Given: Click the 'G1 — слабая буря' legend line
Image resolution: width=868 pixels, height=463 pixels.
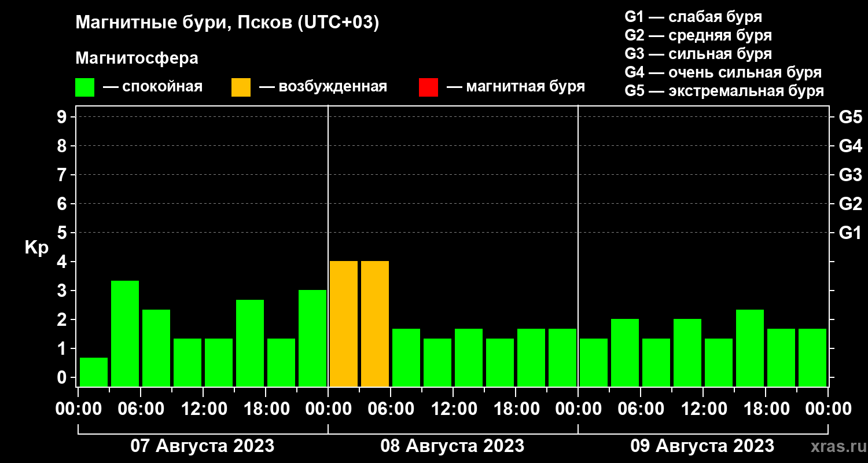Looking at the screenshot, I should (693, 17).
